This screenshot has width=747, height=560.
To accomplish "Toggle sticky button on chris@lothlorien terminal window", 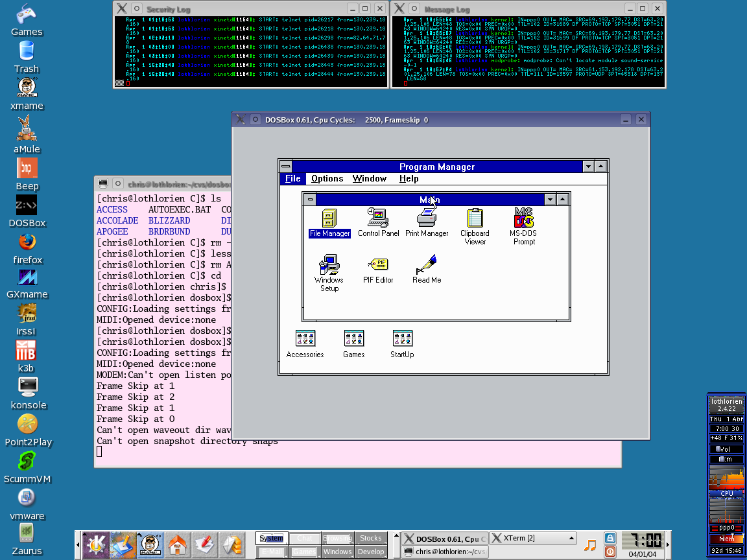I will [117, 184].
